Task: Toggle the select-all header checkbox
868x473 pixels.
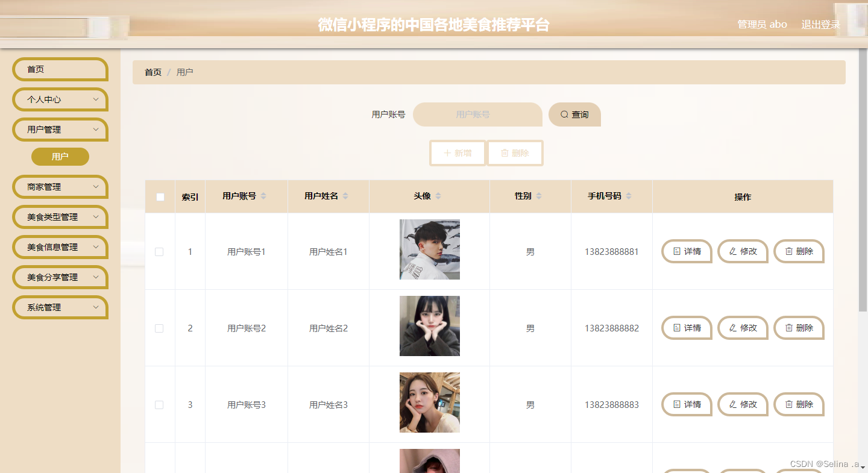Action: tap(160, 197)
